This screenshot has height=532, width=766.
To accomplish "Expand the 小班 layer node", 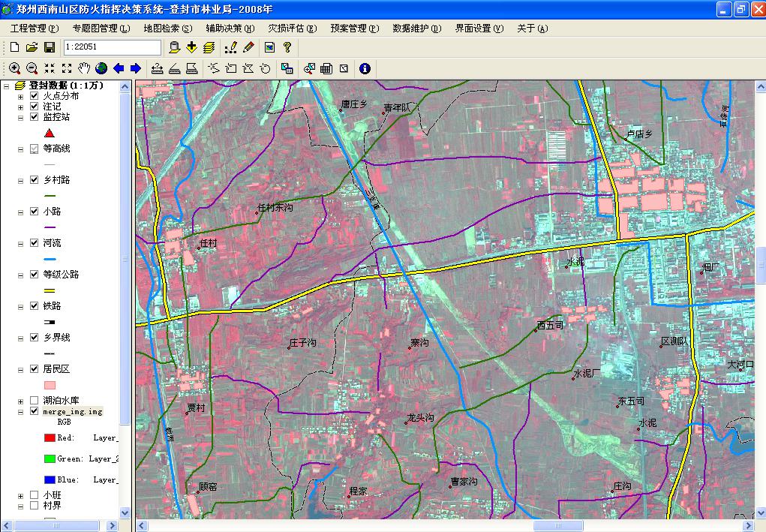I will [20, 495].
